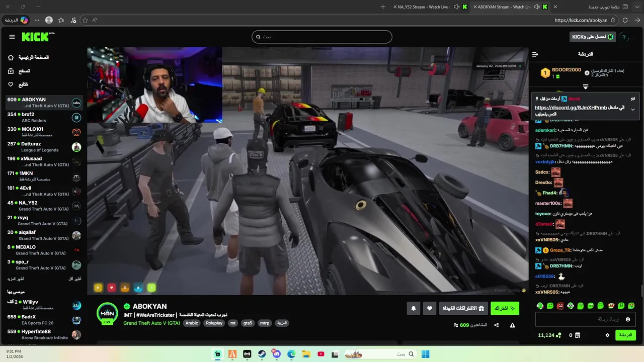Open the discord.gg pinned link
This screenshot has width=644, height=362.
571,108
